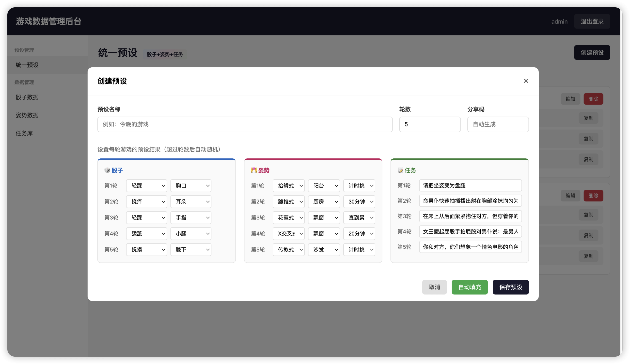Image resolution: width=630 pixels, height=364 pixels.
Task: Open 第4轮 duration dropdown showing 20分钟
Action: coord(359,234)
